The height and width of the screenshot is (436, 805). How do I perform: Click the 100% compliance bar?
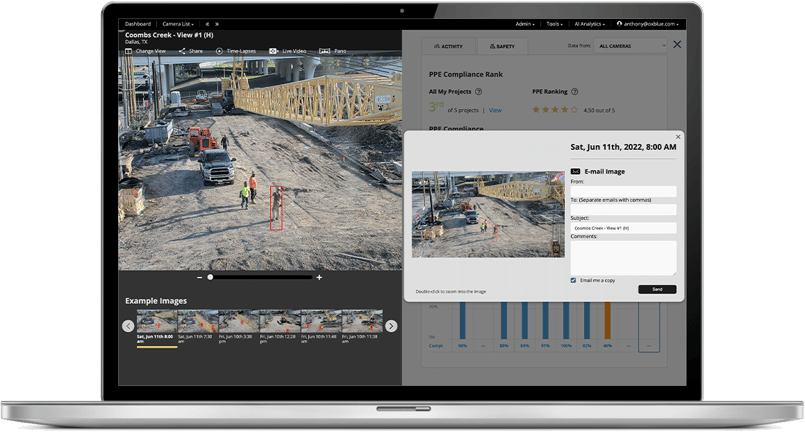566,320
